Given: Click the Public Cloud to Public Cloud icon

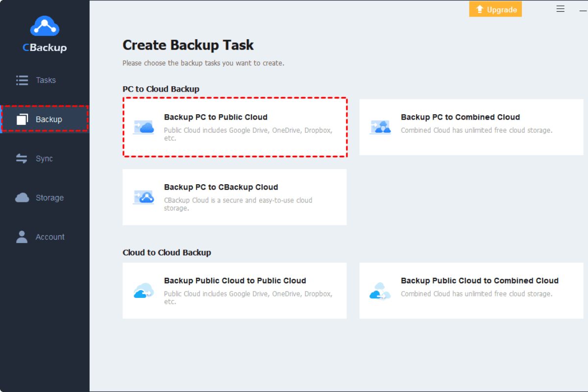Looking at the screenshot, I should pyautogui.click(x=144, y=291).
